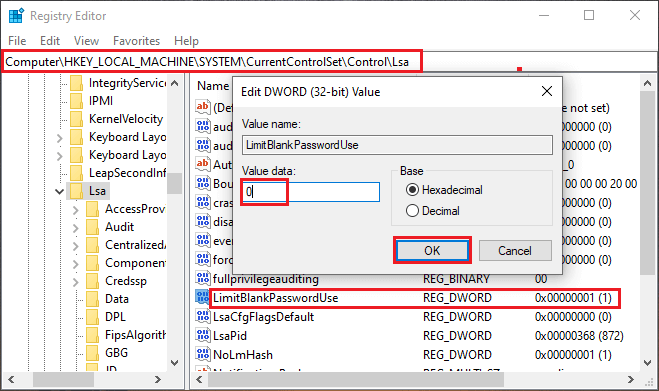659x391 pixels.
Task: Click the (Default) string value icon
Action: click(203, 107)
